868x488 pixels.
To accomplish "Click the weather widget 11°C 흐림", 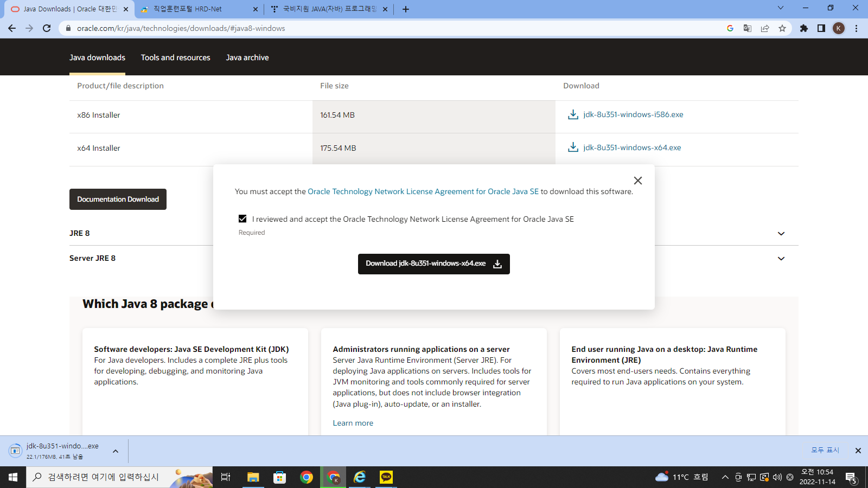I will coord(682,477).
